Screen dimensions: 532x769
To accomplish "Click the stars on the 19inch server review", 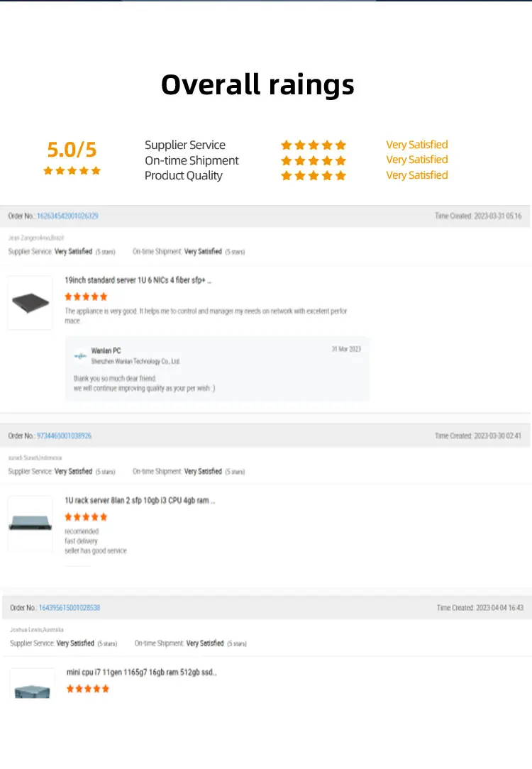I will pyautogui.click(x=86, y=297).
